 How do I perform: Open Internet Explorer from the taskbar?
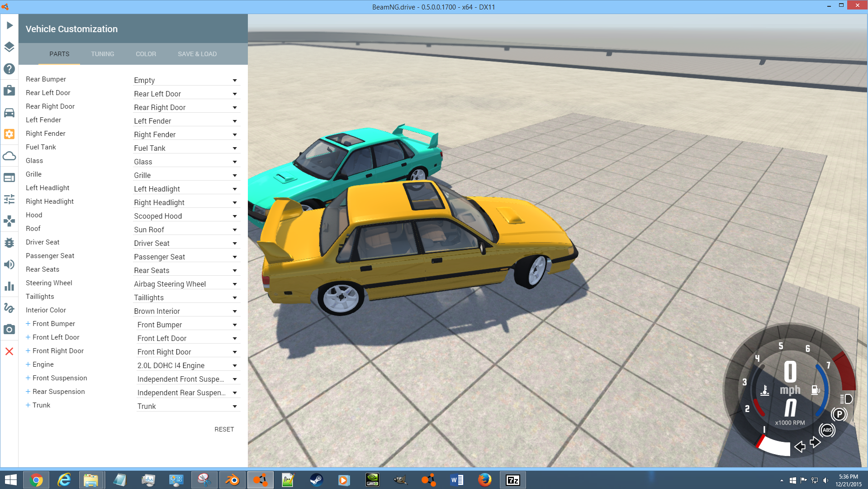pos(64,480)
